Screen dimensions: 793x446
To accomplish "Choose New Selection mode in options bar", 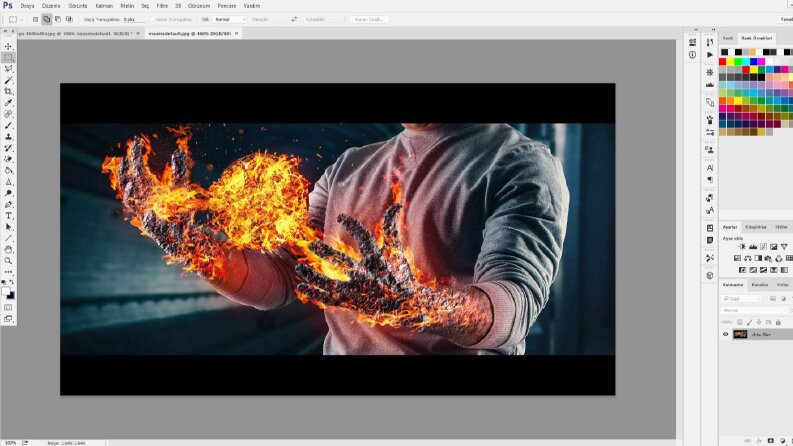I will tap(35, 19).
